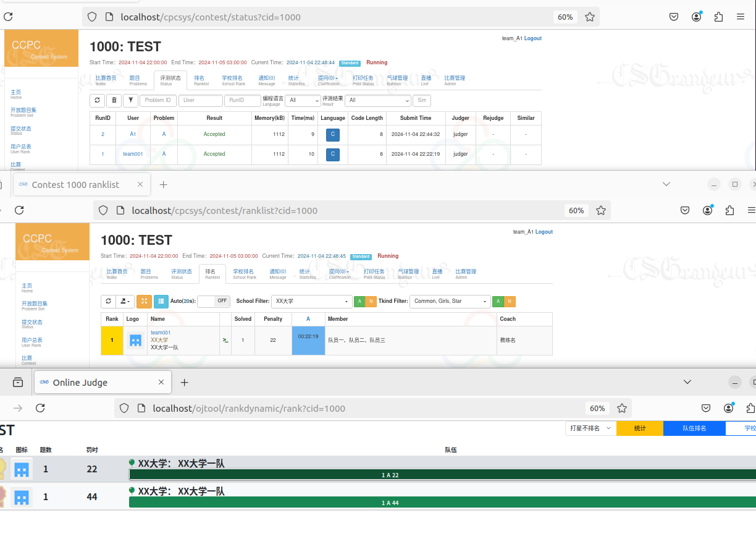The width and height of the screenshot is (756, 536).
Task: Bookmark the status page with the star icon
Action: [x=590, y=17]
